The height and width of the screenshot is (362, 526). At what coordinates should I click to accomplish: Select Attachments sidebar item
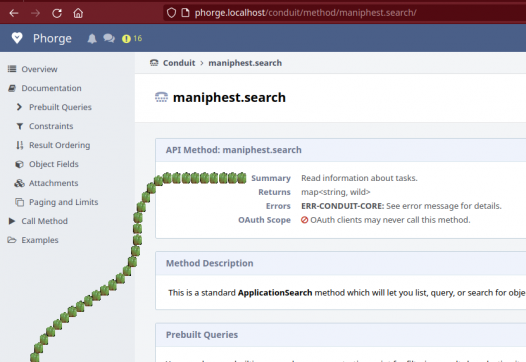click(x=54, y=183)
